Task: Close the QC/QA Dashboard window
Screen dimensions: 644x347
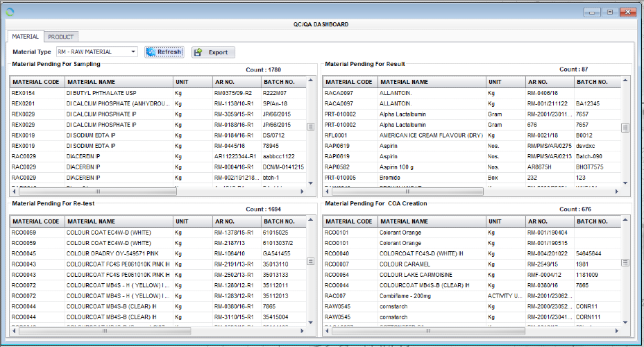Action: point(628,12)
